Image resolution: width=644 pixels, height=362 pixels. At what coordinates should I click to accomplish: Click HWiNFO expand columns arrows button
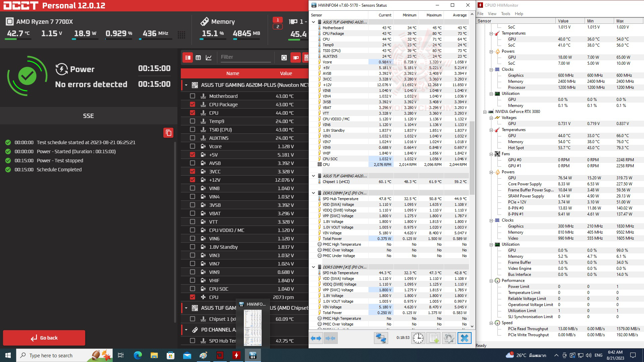(316, 338)
